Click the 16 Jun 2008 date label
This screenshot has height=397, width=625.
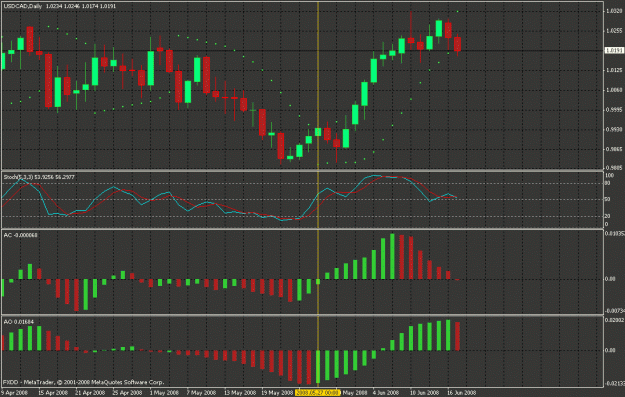tap(461, 393)
